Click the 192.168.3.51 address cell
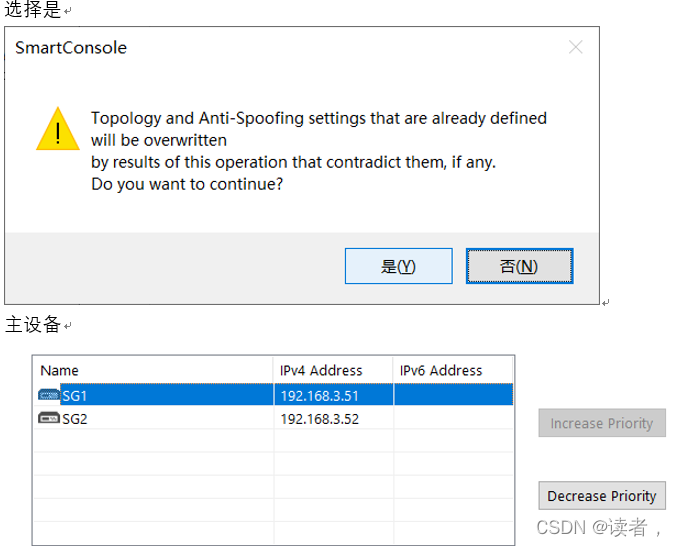The height and width of the screenshot is (546, 675). tap(333, 395)
